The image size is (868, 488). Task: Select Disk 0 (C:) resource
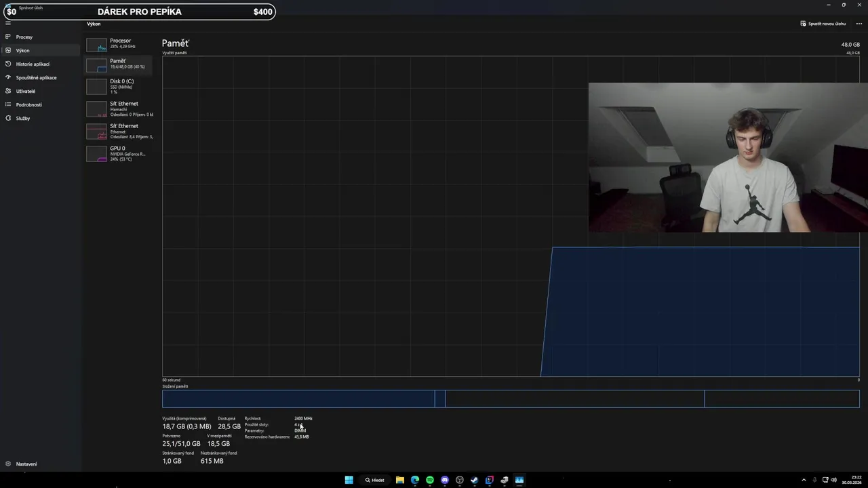pos(119,86)
